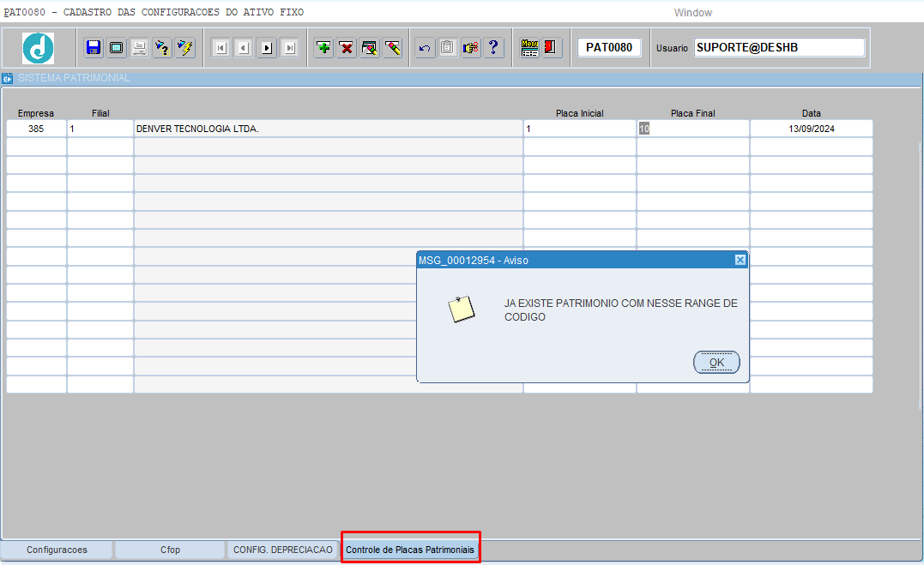Click the red exit door icon
This screenshot has height=565, width=924.
551,48
